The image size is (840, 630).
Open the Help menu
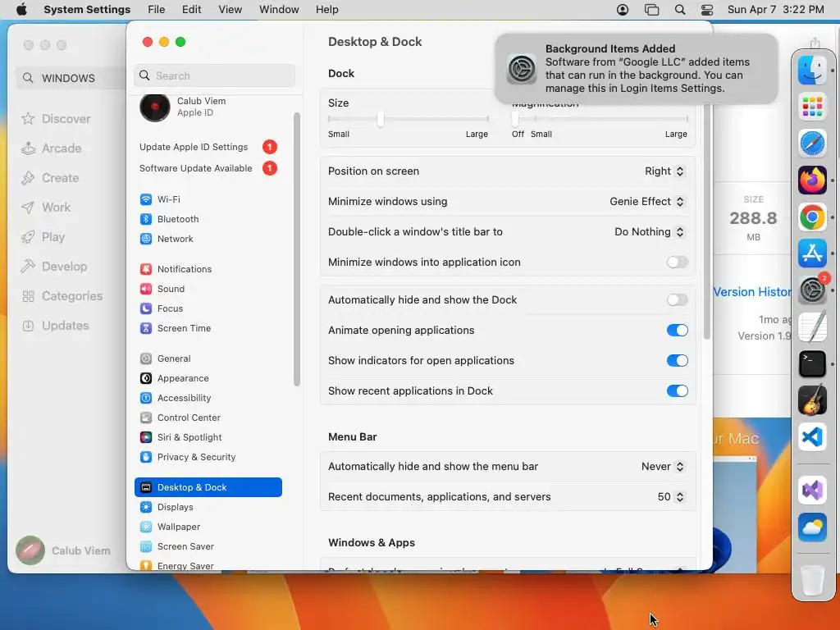(x=326, y=10)
